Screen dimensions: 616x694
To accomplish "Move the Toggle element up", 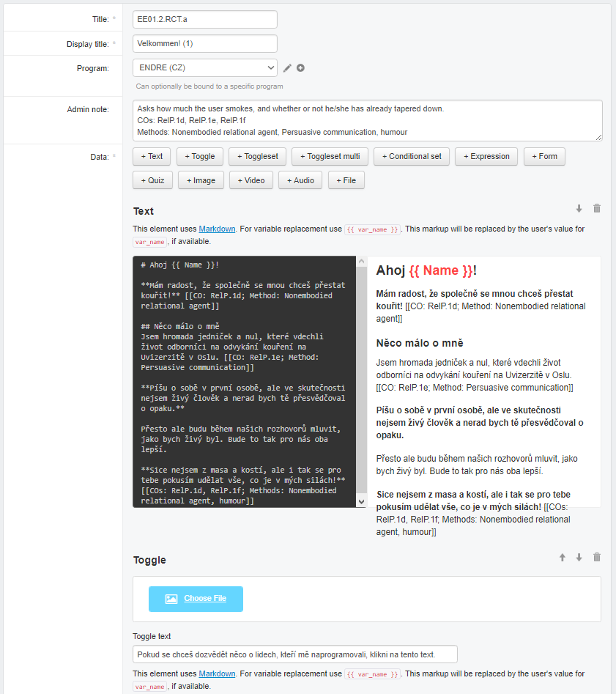I will coord(563,558).
